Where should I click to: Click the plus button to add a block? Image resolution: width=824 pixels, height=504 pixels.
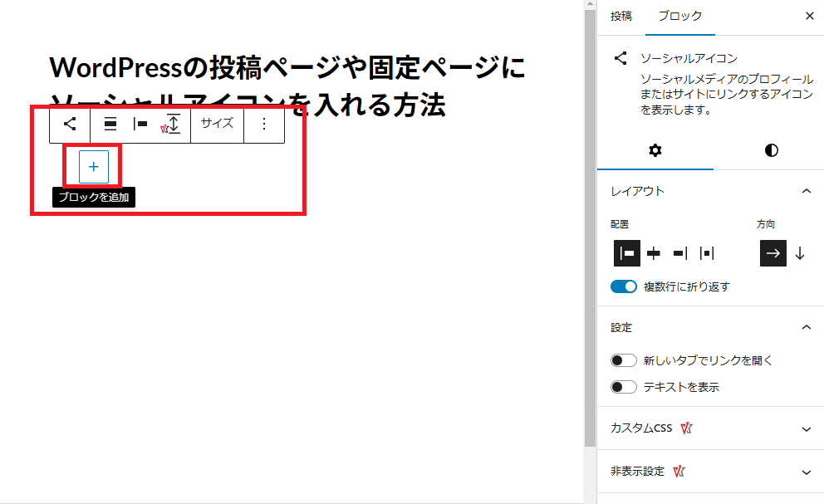(x=94, y=167)
